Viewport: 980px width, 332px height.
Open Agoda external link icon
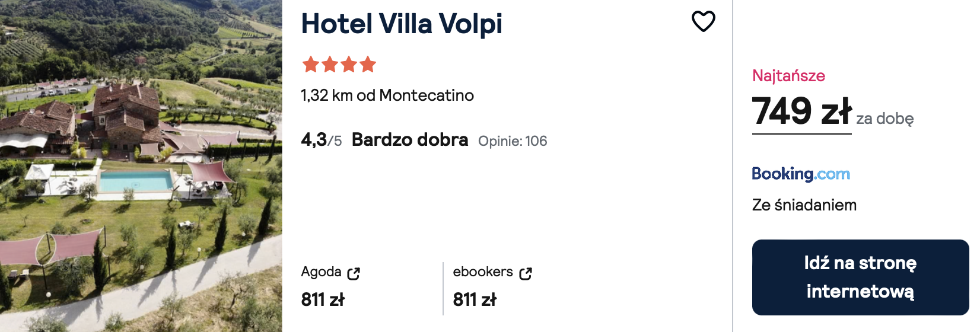tap(354, 273)
